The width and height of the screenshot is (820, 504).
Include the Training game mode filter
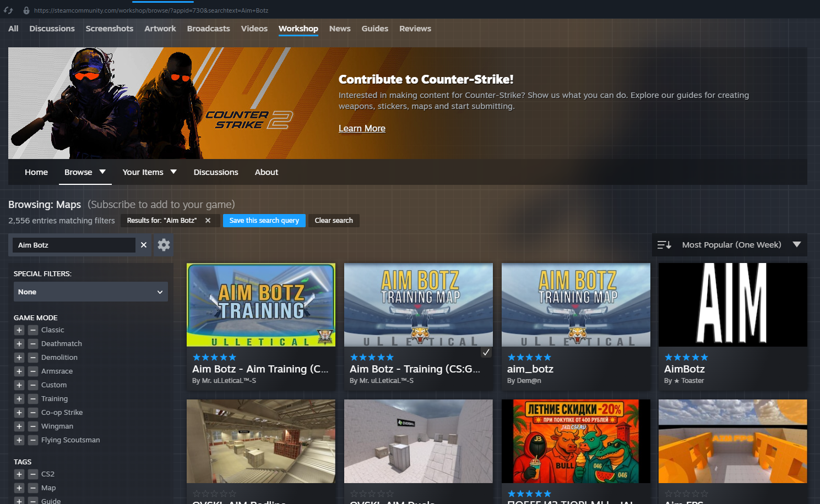tap(19, 399)
